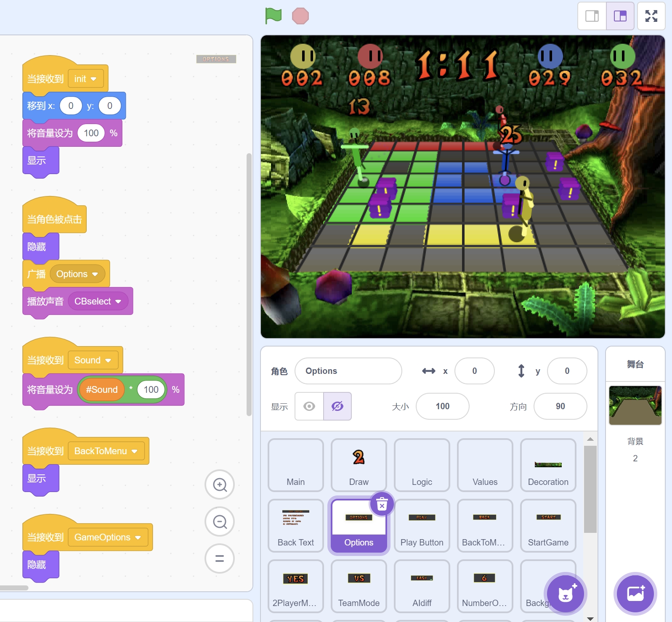This screenshot has height=622, width=672.
Task: Click the sprite name field Options
Action: click(348, 371)
